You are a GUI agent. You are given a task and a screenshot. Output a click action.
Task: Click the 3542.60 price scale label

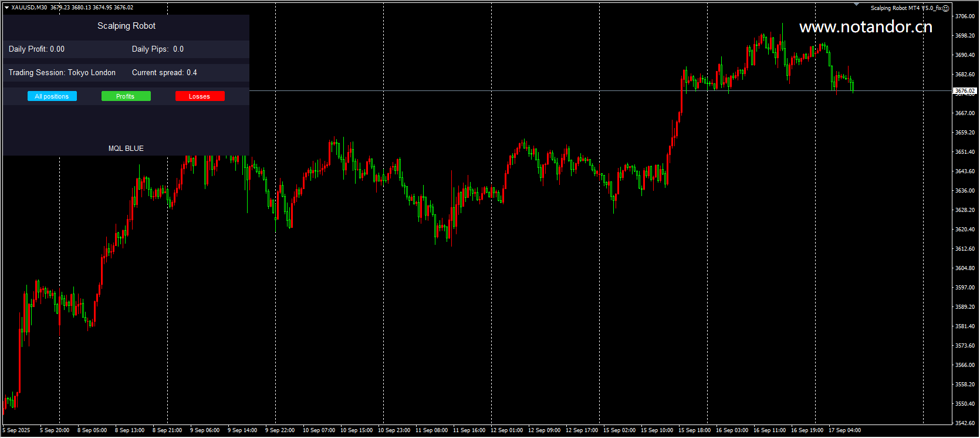(965, 423)
